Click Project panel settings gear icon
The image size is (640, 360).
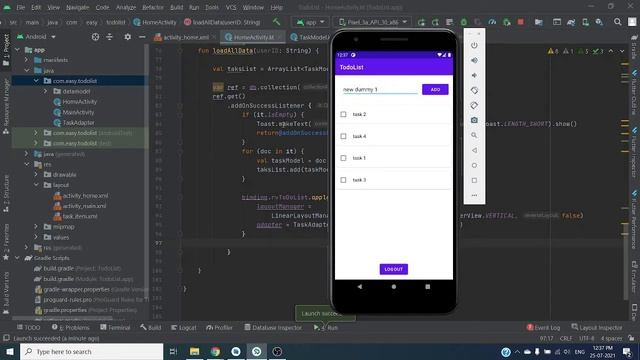pos(127,37)
